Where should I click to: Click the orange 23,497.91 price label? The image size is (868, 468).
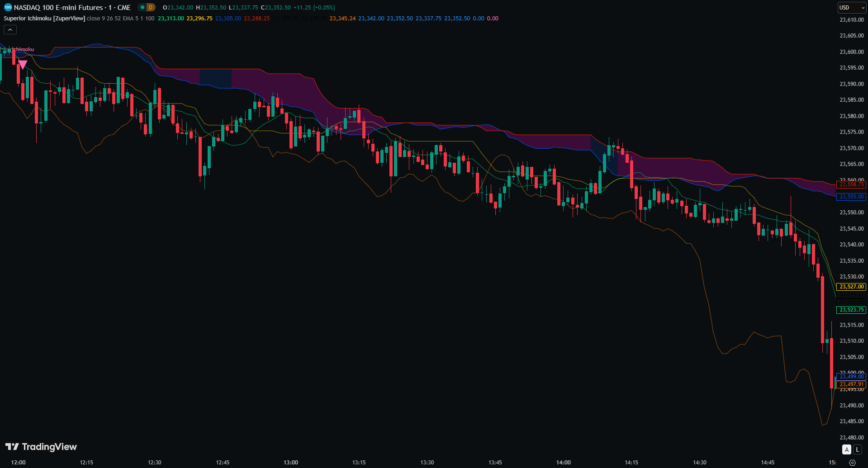point(851,384)
